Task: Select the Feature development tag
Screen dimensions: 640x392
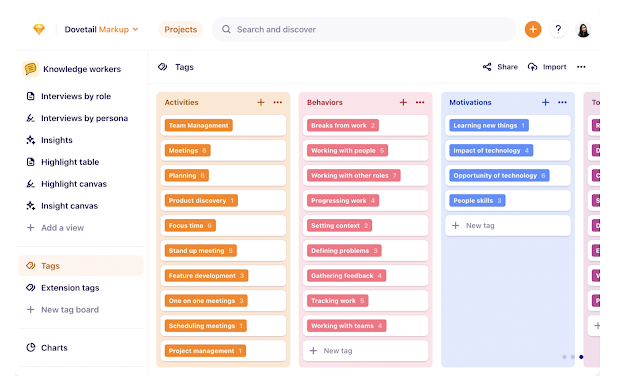Action: pyautogui.click(x=207, y=276)
